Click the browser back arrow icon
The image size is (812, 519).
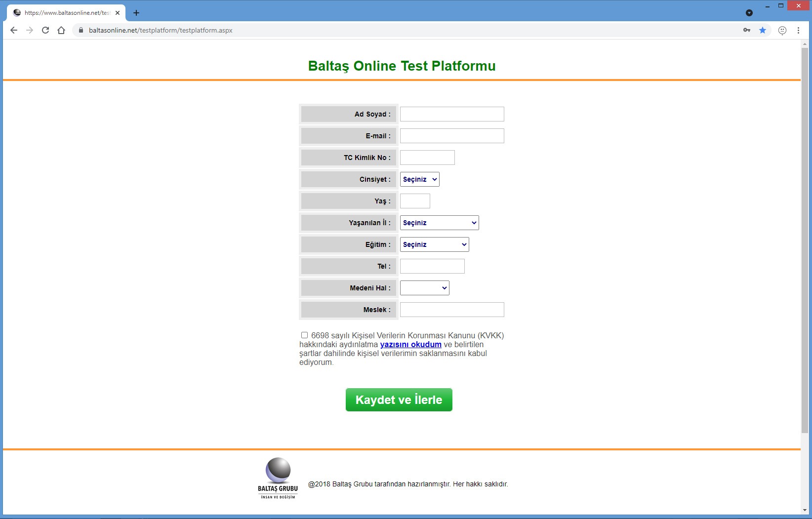[14, 30]
